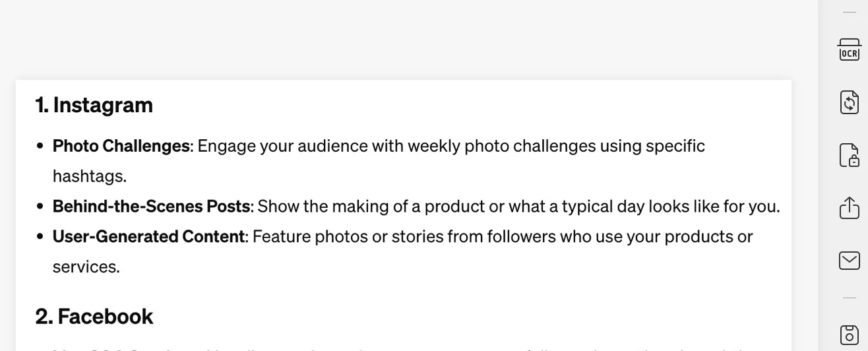The width and height of the screenshot is (868, 351).
Task: Click the '2. Facebook' heading
Action: pyautogui.click(x=94, y=317)
